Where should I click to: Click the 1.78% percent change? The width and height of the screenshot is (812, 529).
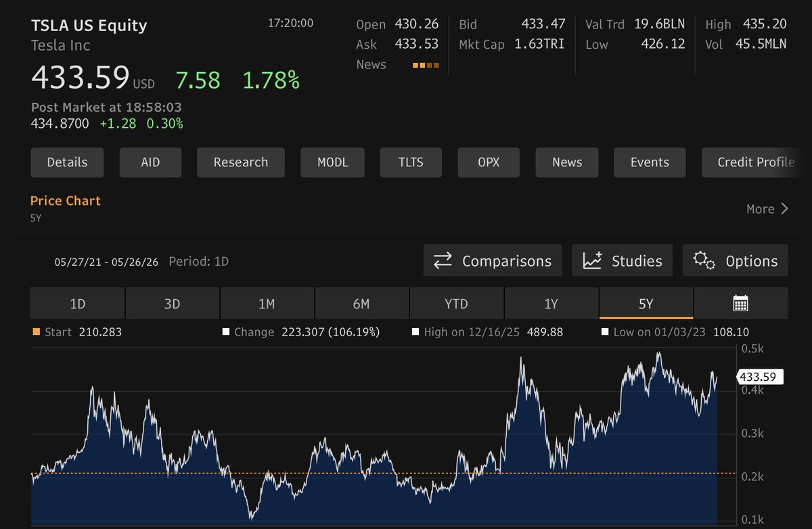[271, 80]
